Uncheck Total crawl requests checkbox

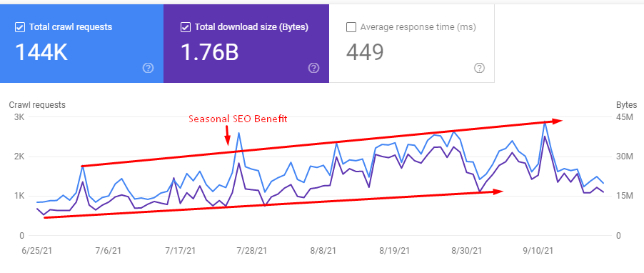(x=19, y=28)
